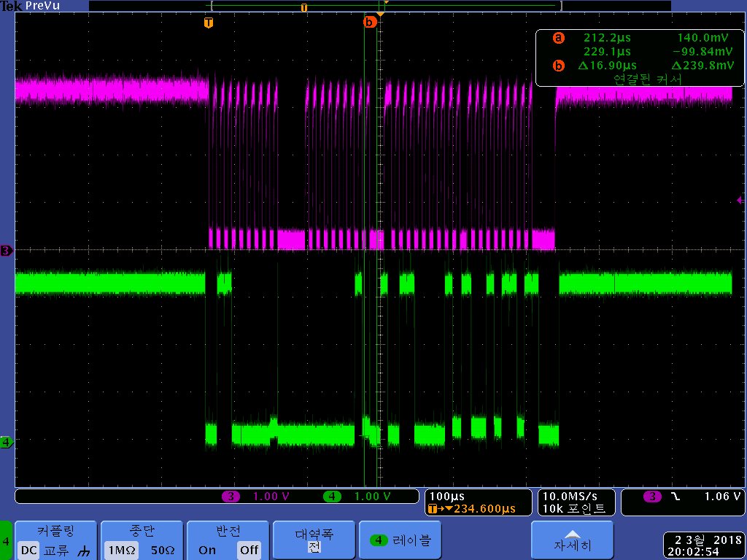This screenshot has height=560, width=747.
Task: Click channel 3 badge in scale readout
Action: click(231, 497)
